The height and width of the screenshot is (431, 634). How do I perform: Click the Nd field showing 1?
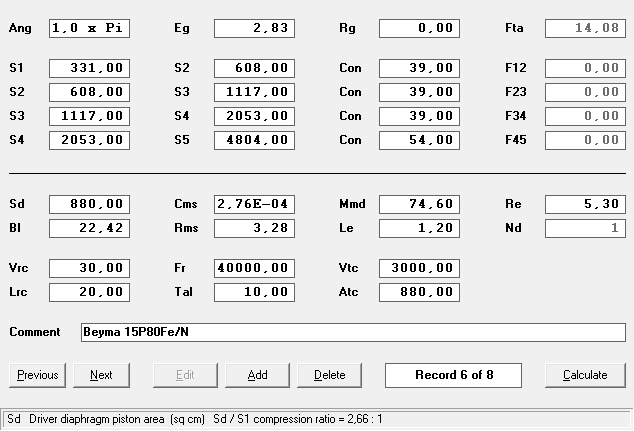click(x=585, y=228)
